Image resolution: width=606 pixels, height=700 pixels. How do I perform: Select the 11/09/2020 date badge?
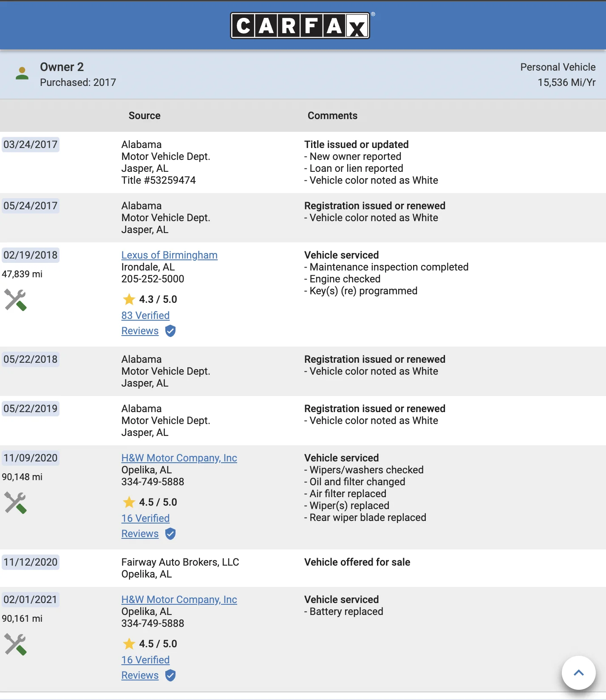coord(30,458)
